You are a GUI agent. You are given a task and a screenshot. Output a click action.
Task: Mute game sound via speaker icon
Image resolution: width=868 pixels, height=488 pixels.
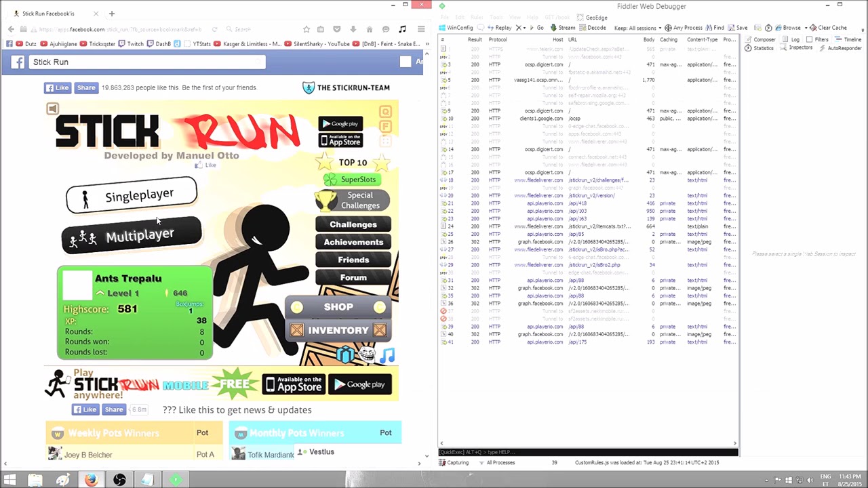point(53,108)
